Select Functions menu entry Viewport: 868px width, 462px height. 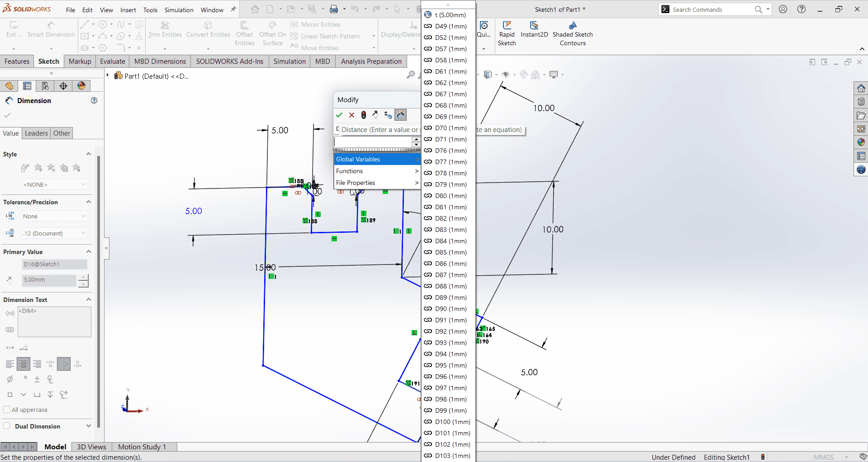pyautogui.click(x=377, y=171)
